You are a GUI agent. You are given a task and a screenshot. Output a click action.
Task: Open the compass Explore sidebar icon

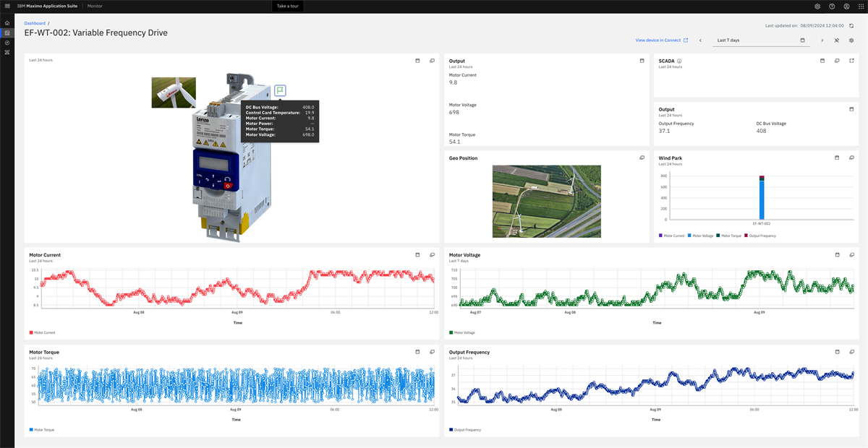pos(7,43)
